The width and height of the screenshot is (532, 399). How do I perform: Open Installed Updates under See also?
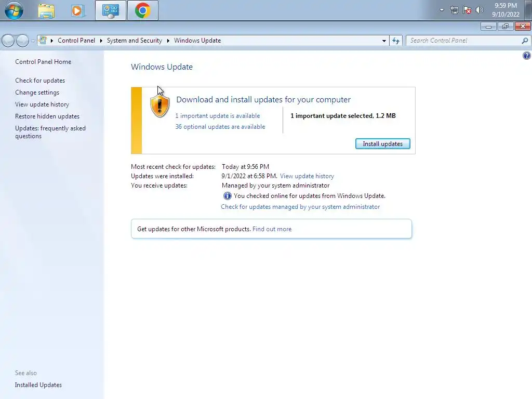click(x=38, y=385)
